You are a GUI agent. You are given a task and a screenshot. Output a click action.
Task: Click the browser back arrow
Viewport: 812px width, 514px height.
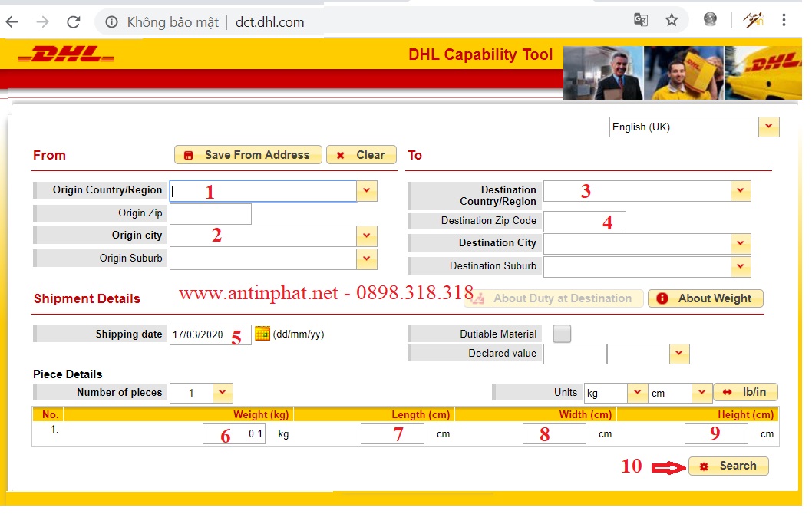12,21
